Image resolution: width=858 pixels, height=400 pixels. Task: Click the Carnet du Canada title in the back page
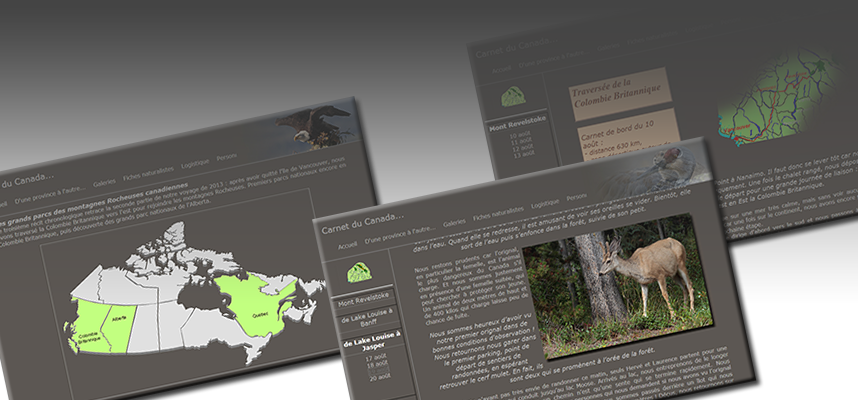click(x=516, y=47)
